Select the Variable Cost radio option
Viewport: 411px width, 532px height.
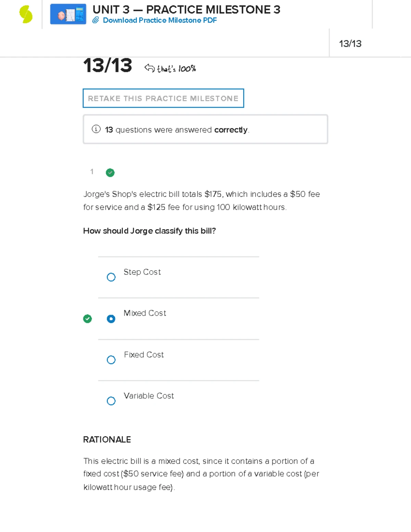coord(111,401)
